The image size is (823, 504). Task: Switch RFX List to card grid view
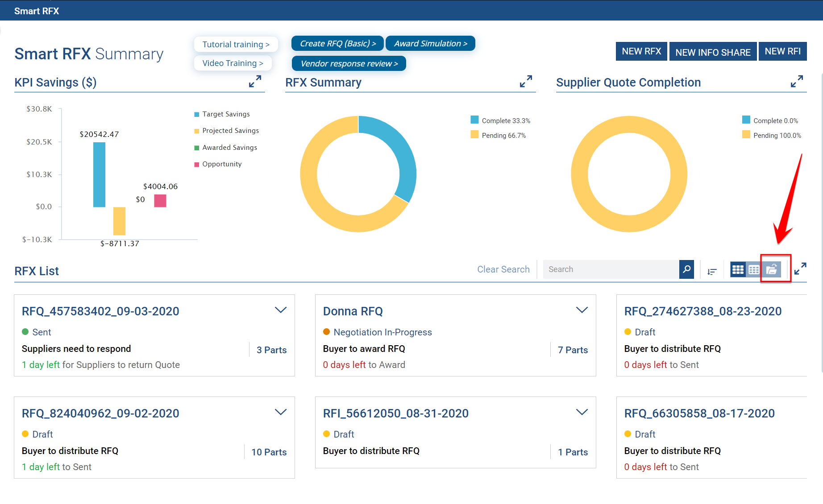[x=738, y=270]
